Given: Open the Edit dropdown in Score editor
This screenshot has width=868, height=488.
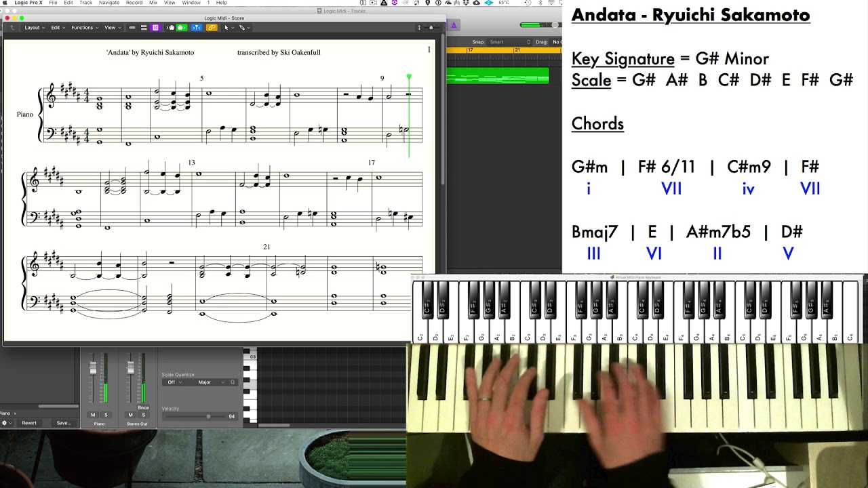Looking at the screenshot, I should pos(57,28).
